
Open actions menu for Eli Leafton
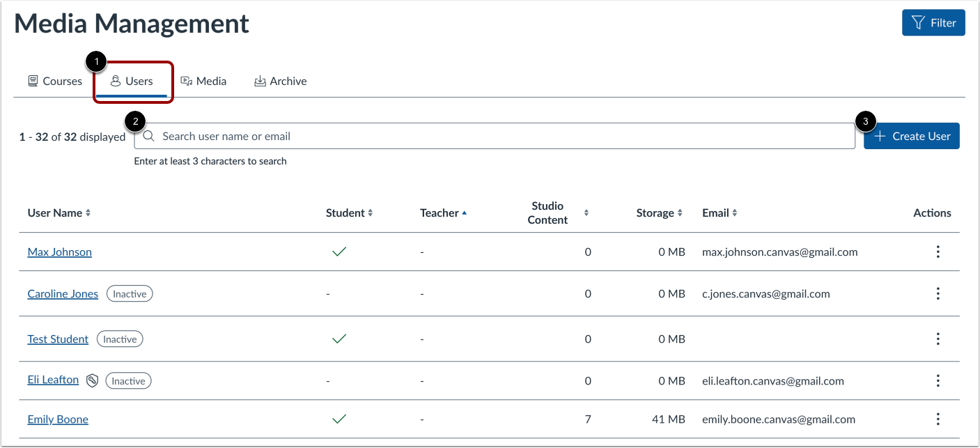point(938,381)
